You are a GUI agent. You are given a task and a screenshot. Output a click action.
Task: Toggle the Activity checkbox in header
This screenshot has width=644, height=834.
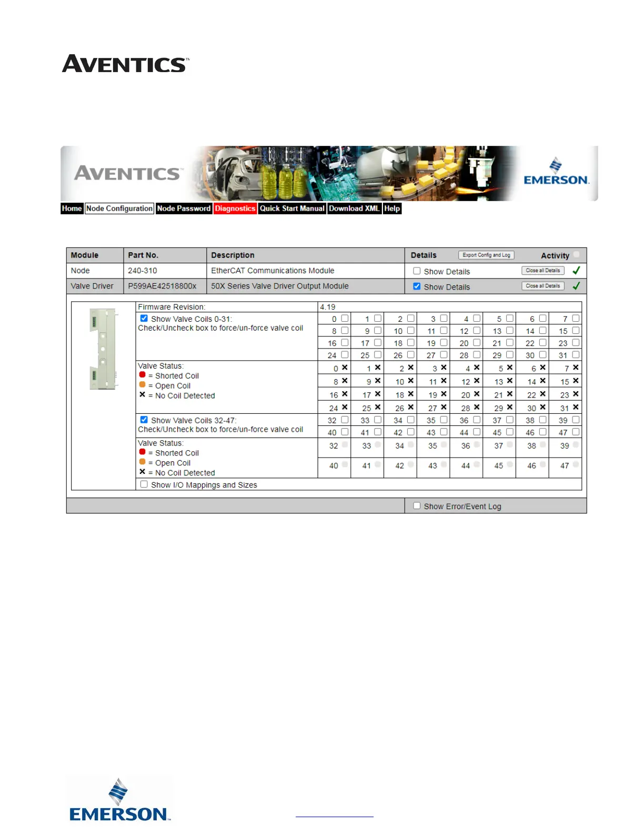coord(577,254)
